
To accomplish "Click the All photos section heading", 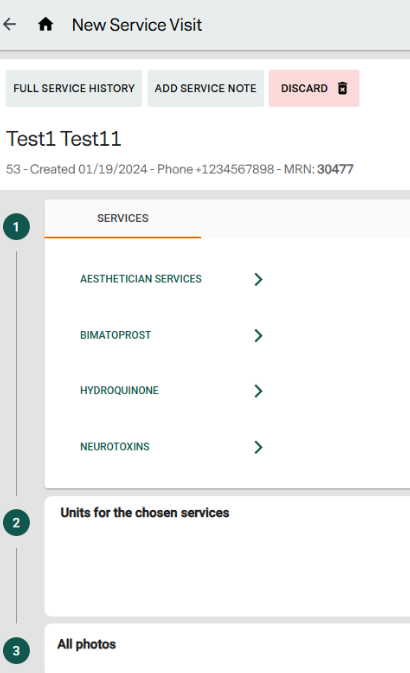I will tap(87, 644).
